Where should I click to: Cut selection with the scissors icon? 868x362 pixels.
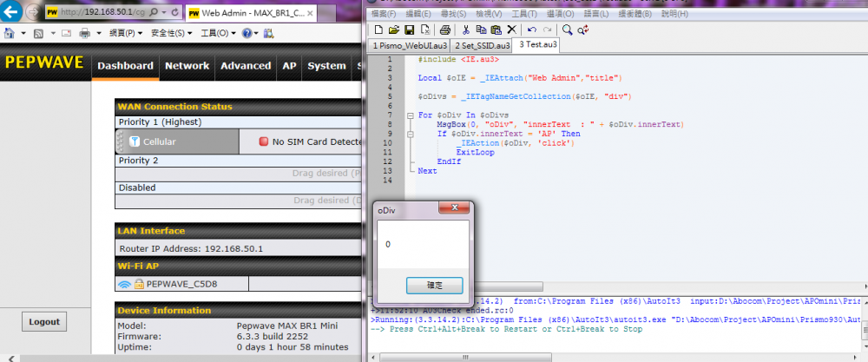pos(466,30)
